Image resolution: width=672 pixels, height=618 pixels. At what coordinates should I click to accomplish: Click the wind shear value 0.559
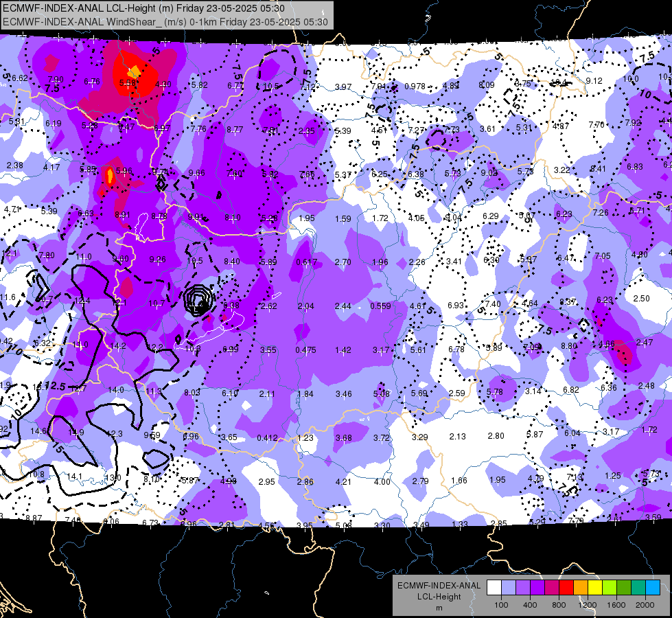pyautogui.click(x=380, y=306)
